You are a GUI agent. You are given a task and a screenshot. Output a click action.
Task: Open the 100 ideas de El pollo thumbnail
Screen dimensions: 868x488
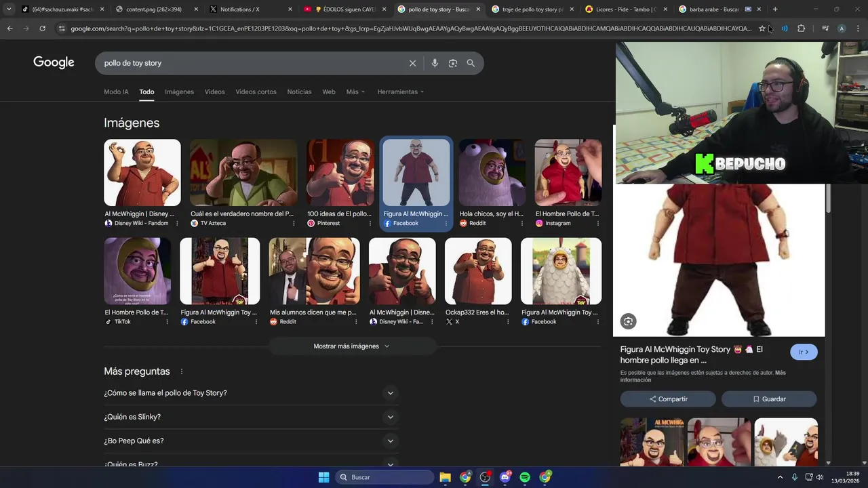(x=340, y=173)
